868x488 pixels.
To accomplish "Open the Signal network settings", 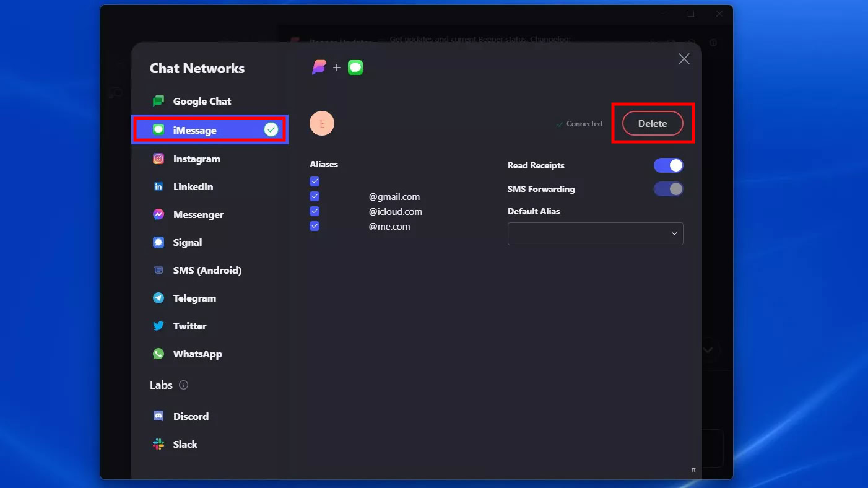I will click(209, 242).
